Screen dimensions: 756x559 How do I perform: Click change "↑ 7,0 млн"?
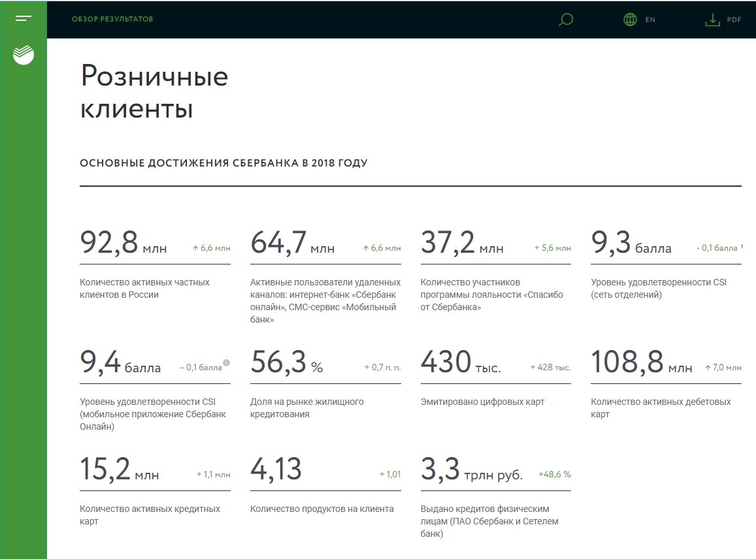pos(723,368)
